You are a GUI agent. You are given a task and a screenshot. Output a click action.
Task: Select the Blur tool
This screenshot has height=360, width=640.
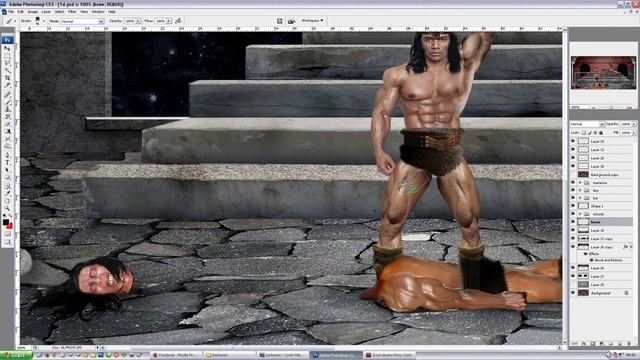tap(7, 138)
